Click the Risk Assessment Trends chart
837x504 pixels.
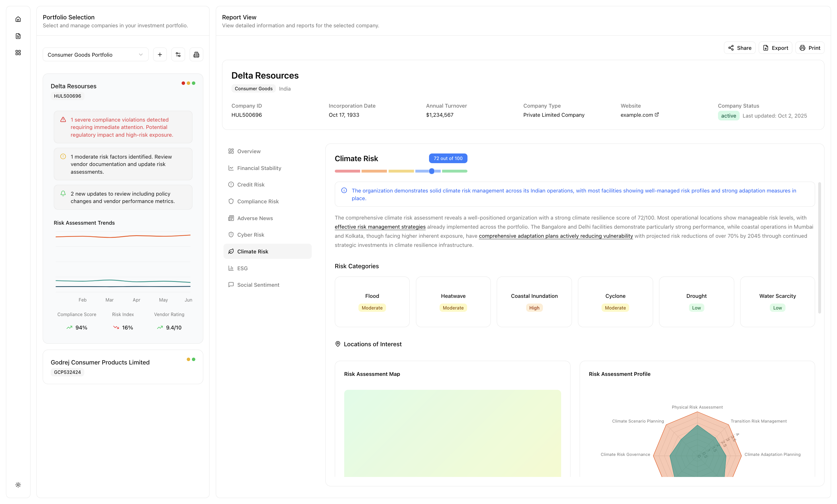[x=123, y=261]
